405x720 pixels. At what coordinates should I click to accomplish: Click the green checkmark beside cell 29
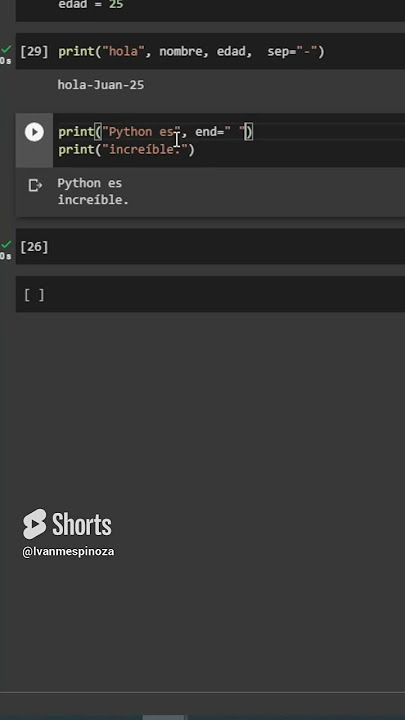click(6, 49)
